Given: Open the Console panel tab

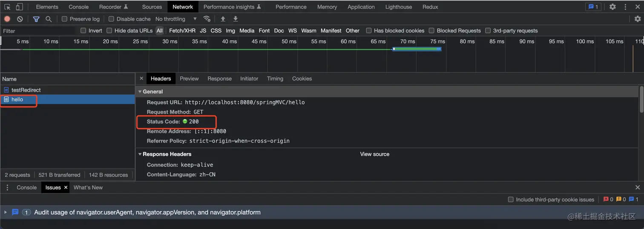Looking at the screenshot, I should [x=79, y=7].
